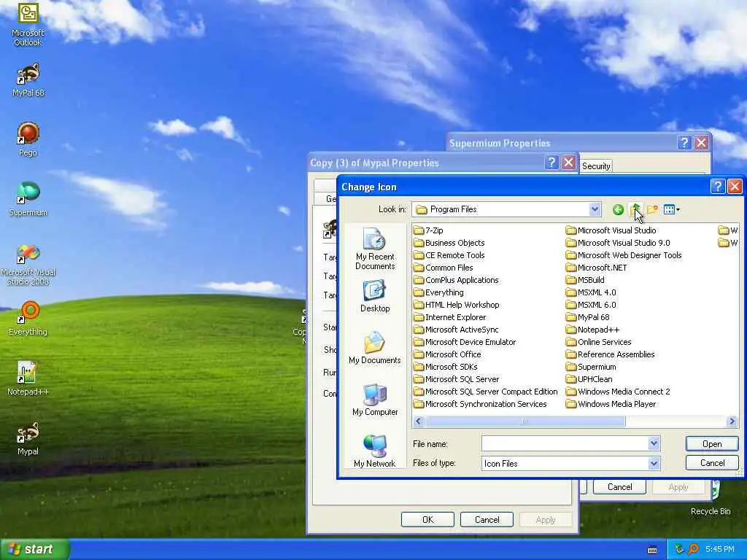This screenshot has height=560, width=747.
Task: Select the Pego desktop icon
Action: (28, 139)
